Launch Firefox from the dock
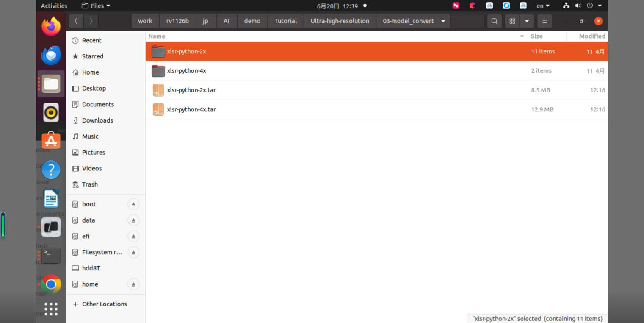Image resolution: width=644 pixels, height=323 pixels. click(x=51, y=26)
